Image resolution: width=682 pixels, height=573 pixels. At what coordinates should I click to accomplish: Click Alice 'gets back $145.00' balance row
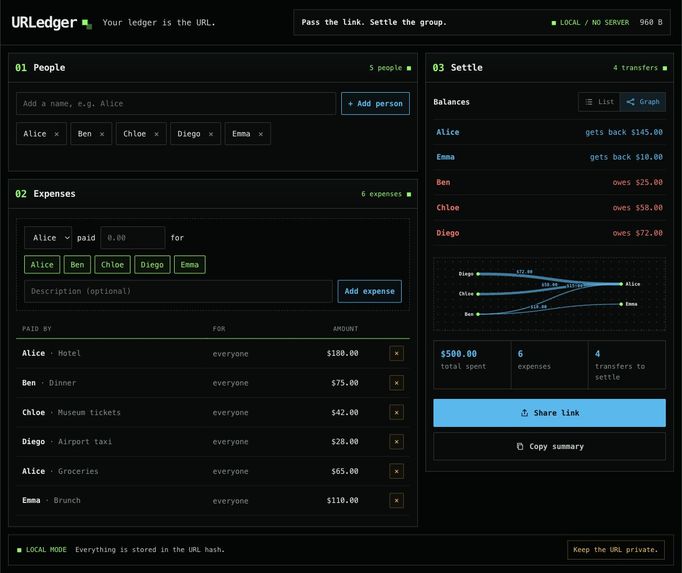tap(549, 132)
